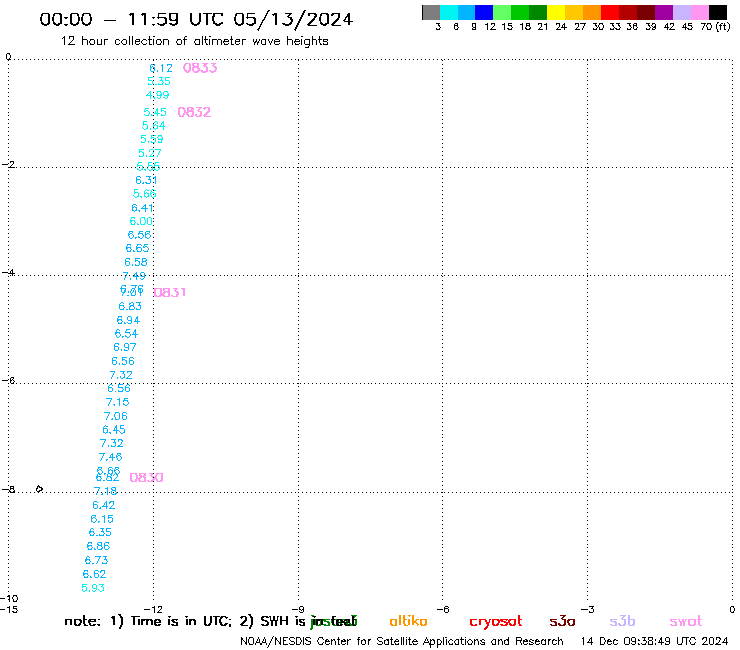Select the data point '5.66'
Image resolution: width=740 pixels, height=650 pixels.
click(144, 194)
